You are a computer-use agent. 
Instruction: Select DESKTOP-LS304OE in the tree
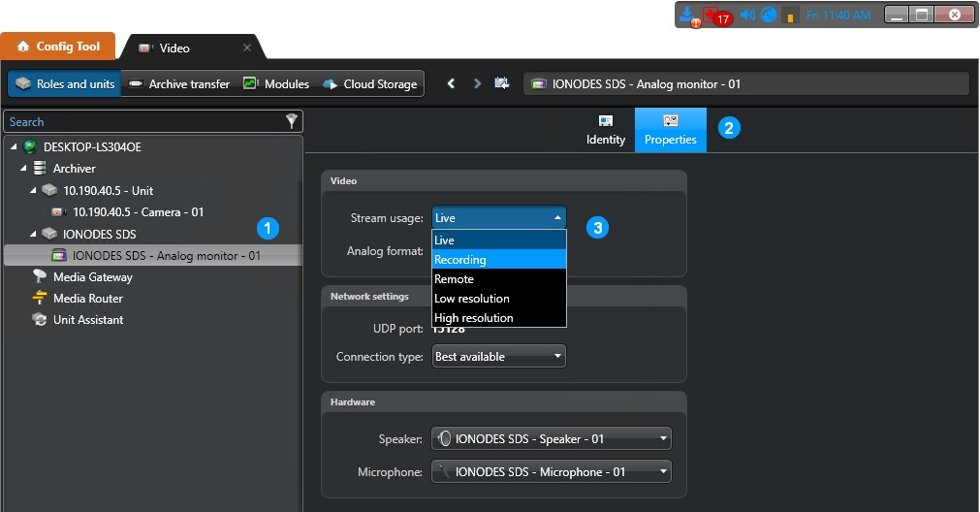coord(92,147)
